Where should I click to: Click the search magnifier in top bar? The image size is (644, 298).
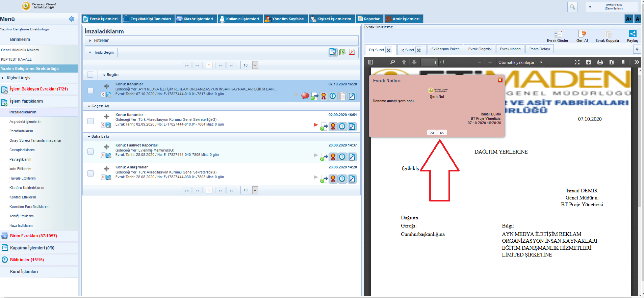click(572, 7)
